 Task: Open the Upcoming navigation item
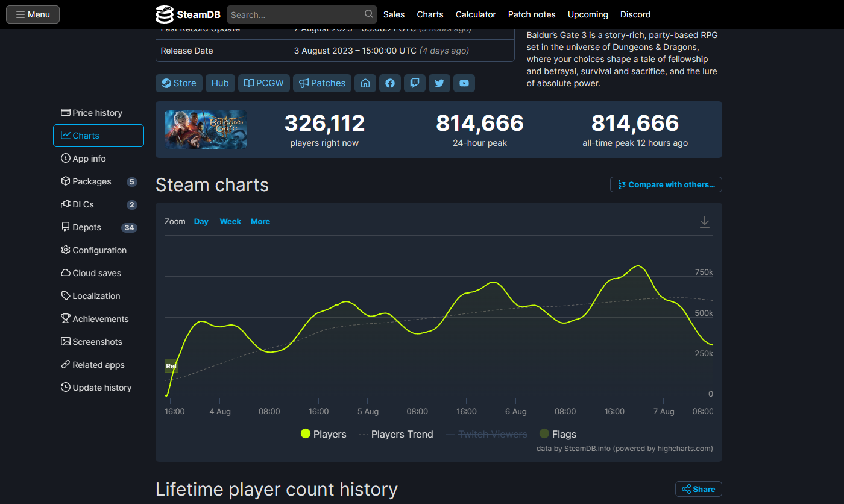tap(588, 14)
